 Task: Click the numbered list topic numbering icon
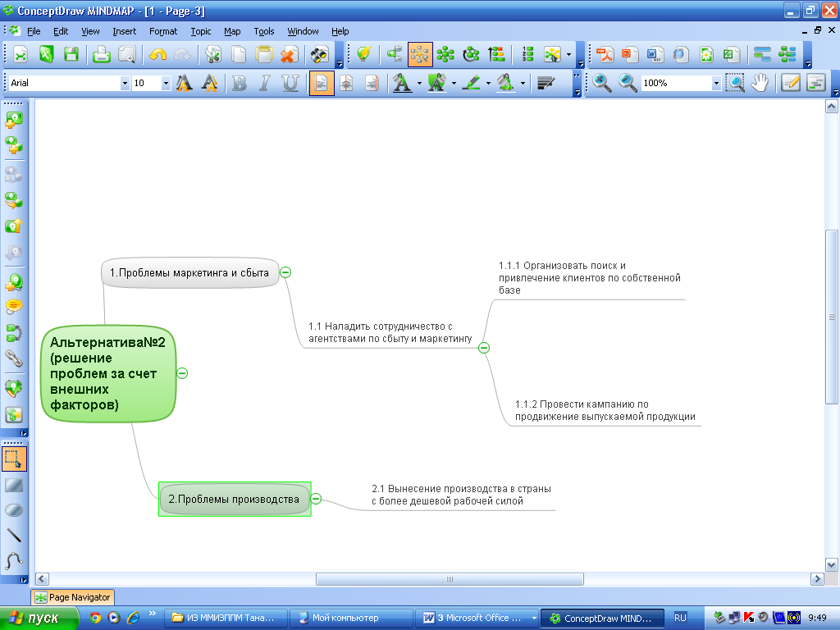pos(527,55)
